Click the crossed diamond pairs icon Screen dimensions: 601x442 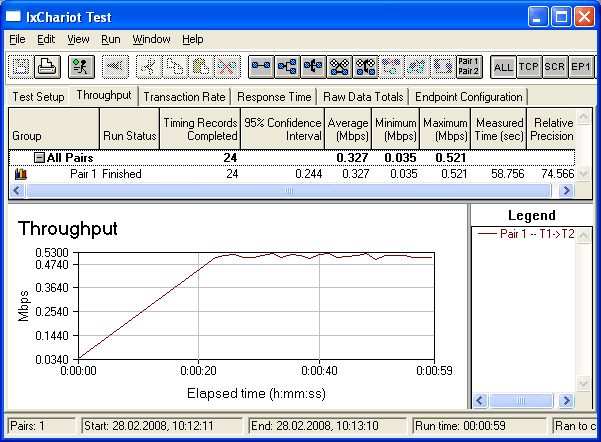tap(339, 67)
